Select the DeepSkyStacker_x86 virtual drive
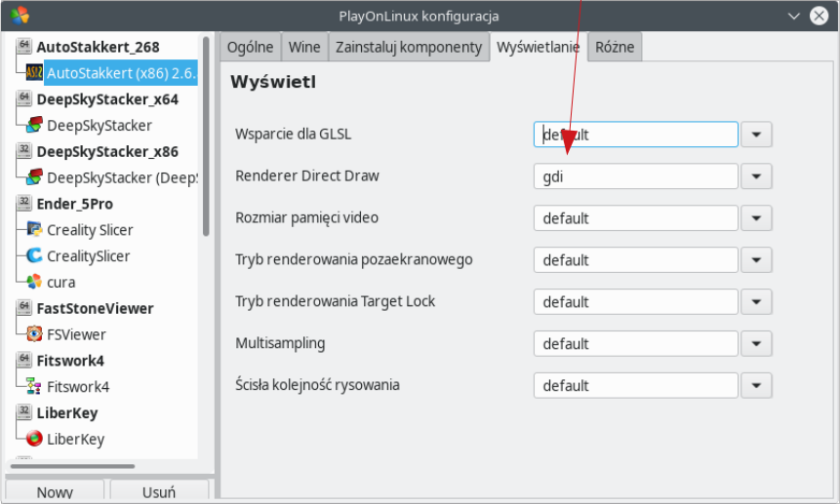 coord(107,151)
